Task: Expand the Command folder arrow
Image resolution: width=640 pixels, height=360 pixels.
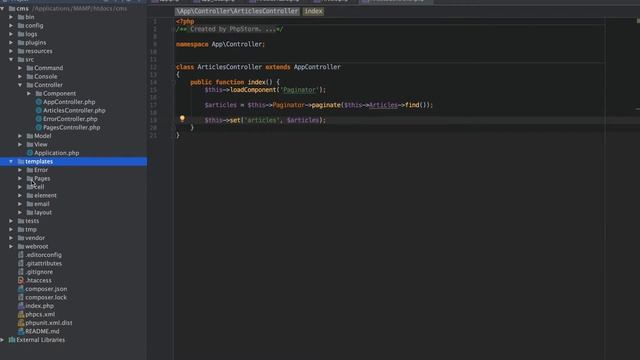Action: coord(20,68)
